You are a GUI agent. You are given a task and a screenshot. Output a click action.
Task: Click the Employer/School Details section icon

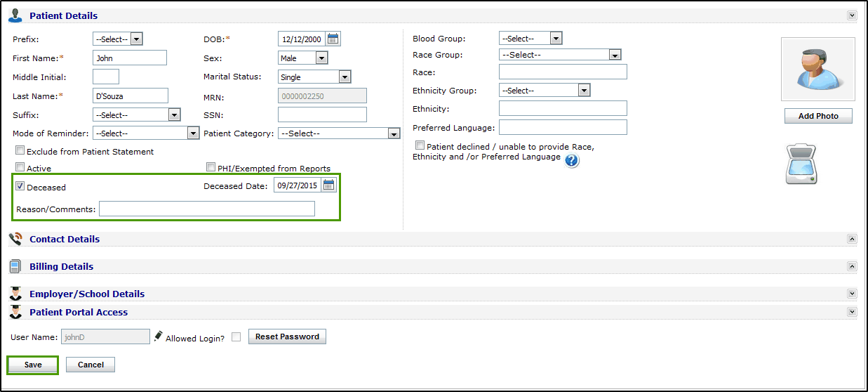pos(15,294)
